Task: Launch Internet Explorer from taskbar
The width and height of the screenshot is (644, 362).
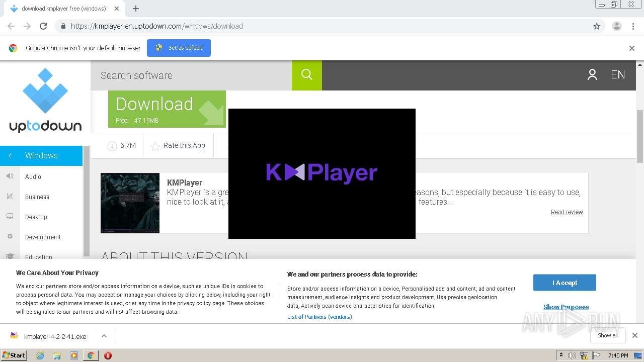Action: tap(40, 355)
